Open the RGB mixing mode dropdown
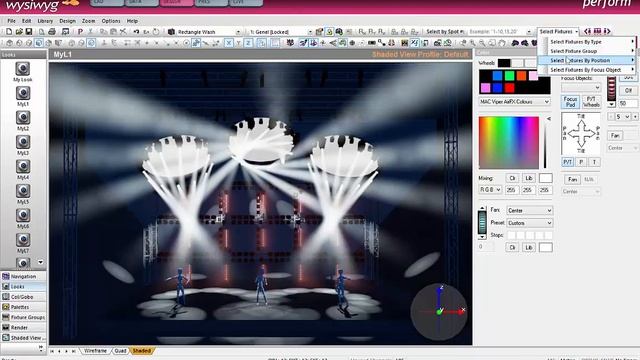The height and width of the screenshot is (360, 640). [x=490, y=190]
